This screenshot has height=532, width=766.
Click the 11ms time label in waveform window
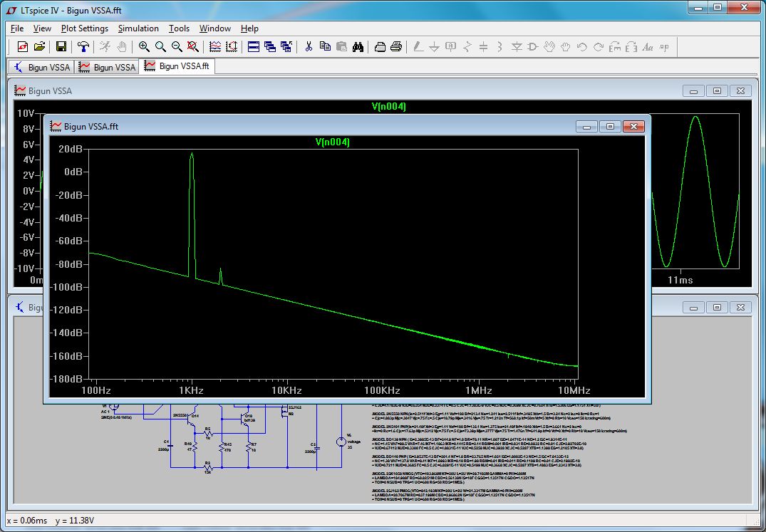point(680,280)
